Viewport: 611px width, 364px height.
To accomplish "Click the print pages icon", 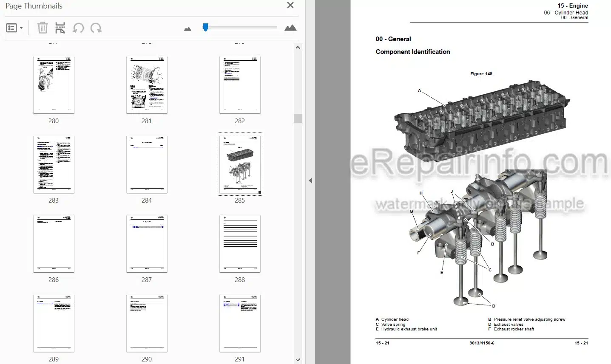I will pos(60,28).
